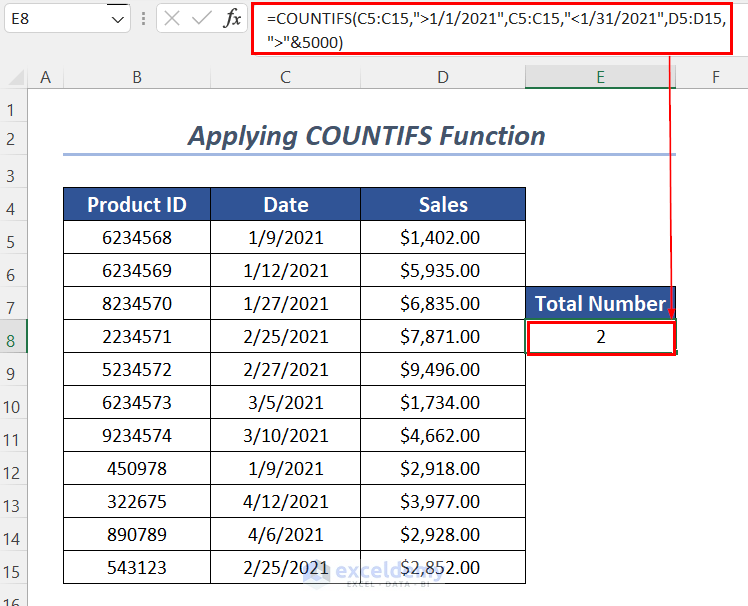Screen dimensions: 748x606
Task: Click the Date table header cell
Action: (x=286, y=205)
